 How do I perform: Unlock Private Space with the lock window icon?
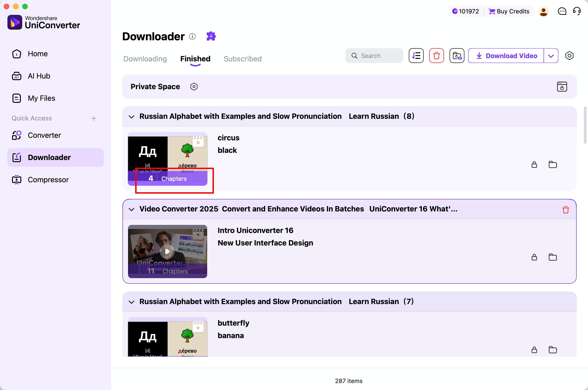point(562,87)
